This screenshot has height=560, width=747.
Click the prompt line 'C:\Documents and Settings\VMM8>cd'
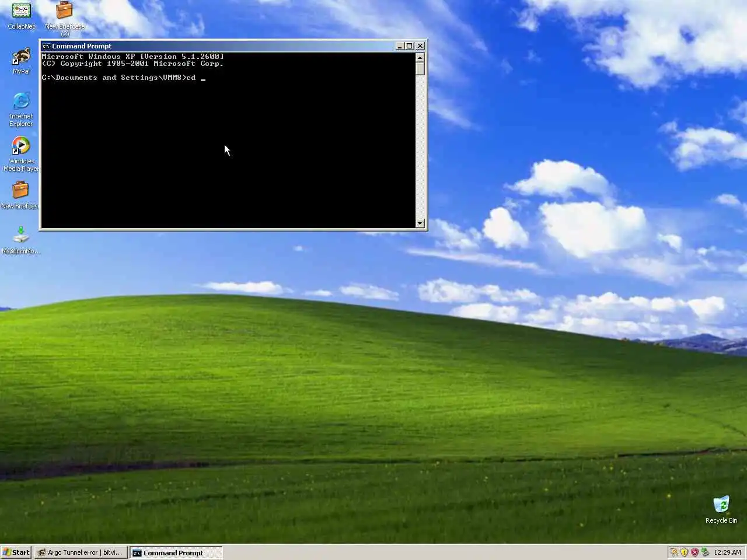click(x=118, y=78)
